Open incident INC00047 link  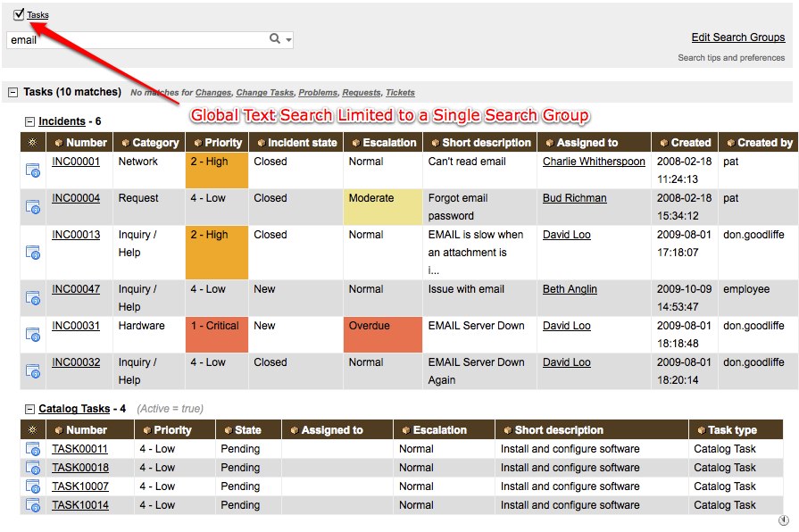pyautogui.click(x=76, y=289)
